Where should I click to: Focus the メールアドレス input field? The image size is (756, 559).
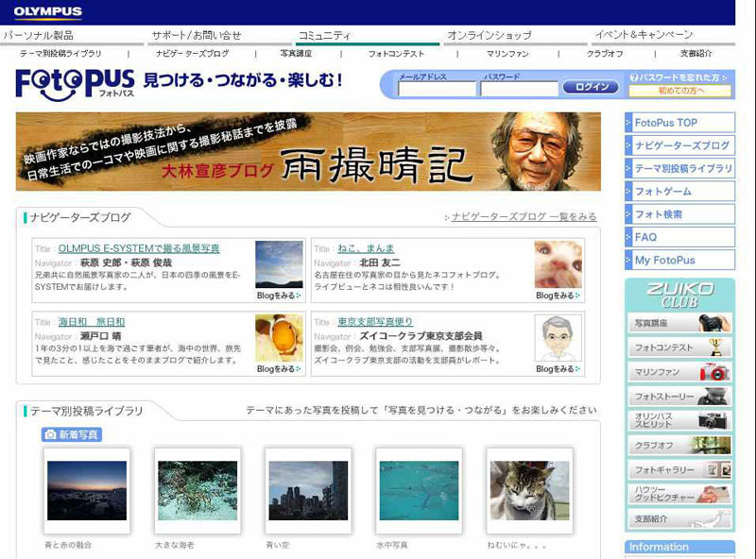tap(437, 89)
